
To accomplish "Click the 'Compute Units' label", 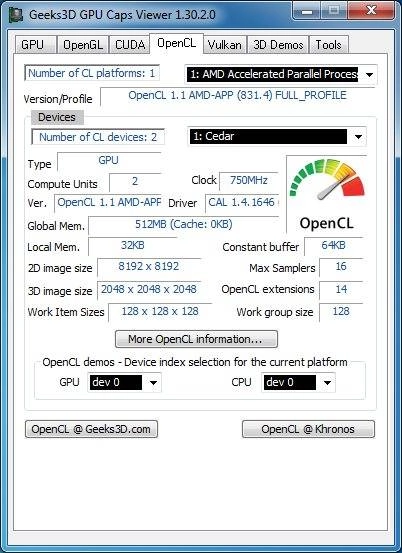I will pyautogui.click(x=62, y=184).
